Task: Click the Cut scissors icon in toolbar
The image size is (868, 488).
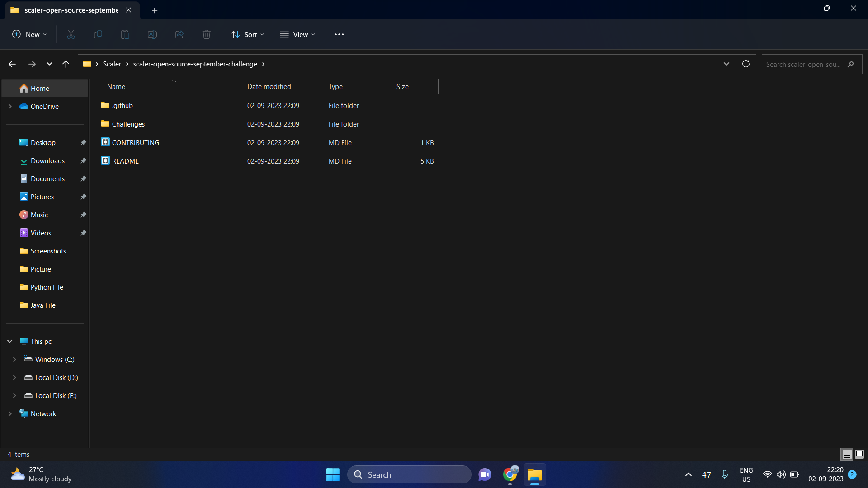Action: 71,34
